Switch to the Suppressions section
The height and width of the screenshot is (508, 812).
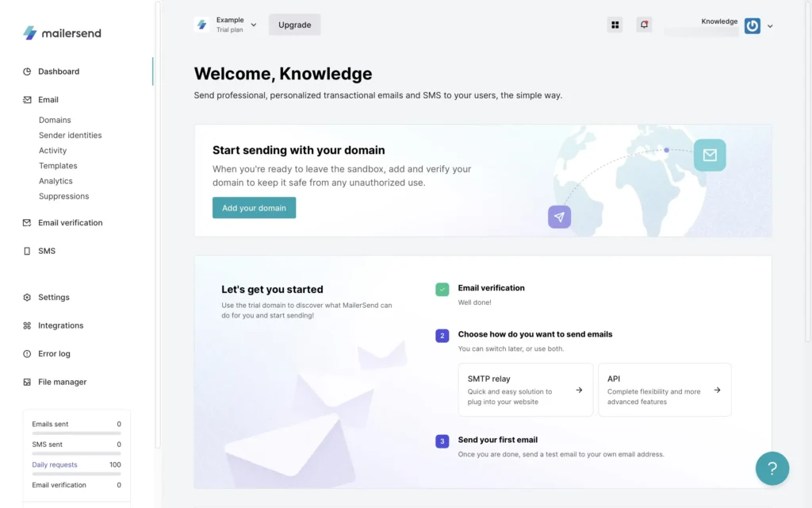click(63, 196)
